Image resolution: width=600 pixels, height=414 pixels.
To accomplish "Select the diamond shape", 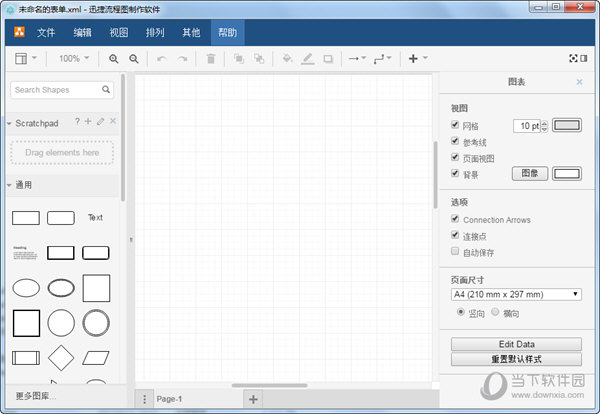I will (x=61, y=358).
